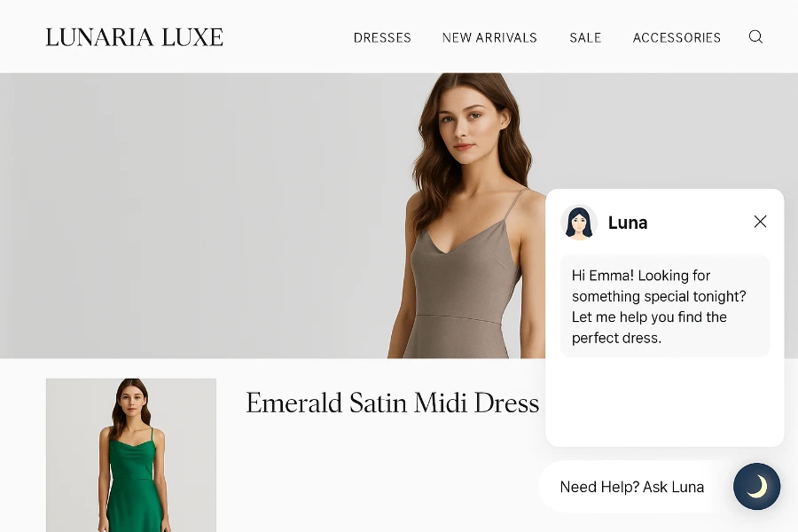Click the Emerald Satin Midi Dress title
The height and width of the screenshot is (532, 798).
pos(393,403)
